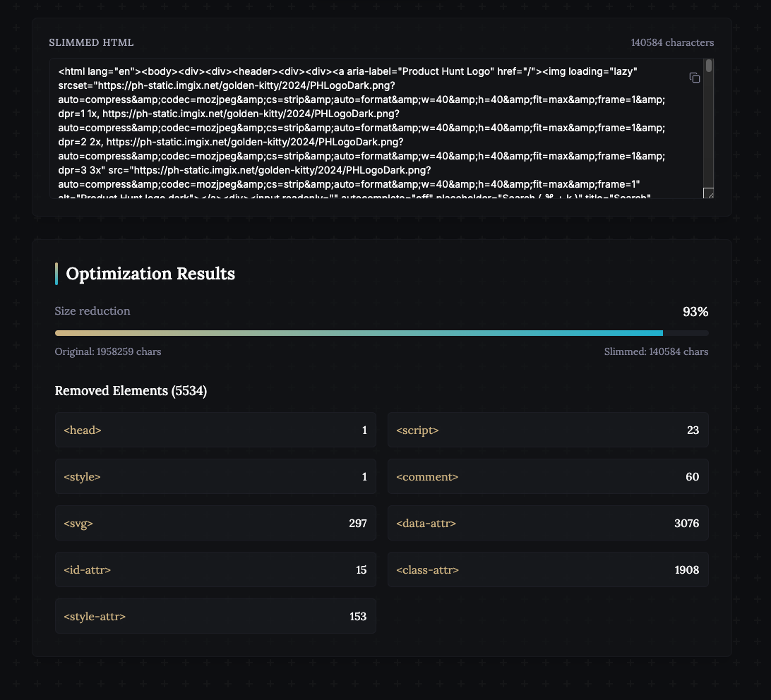Select the <style> removed element card
771x700 pixels.
215,477
